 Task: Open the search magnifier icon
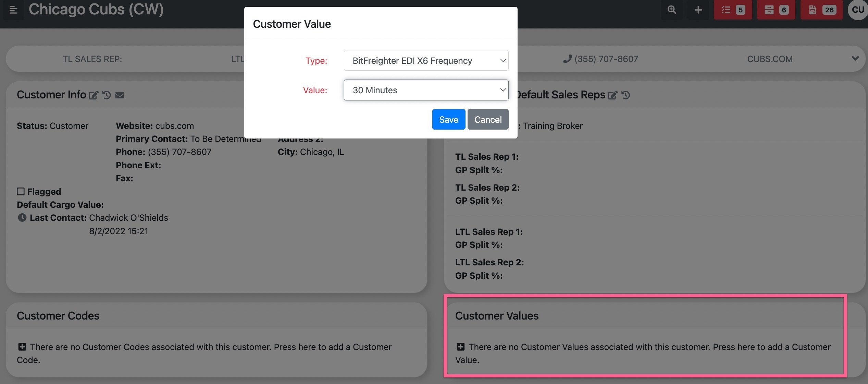(x=672, y=10)
